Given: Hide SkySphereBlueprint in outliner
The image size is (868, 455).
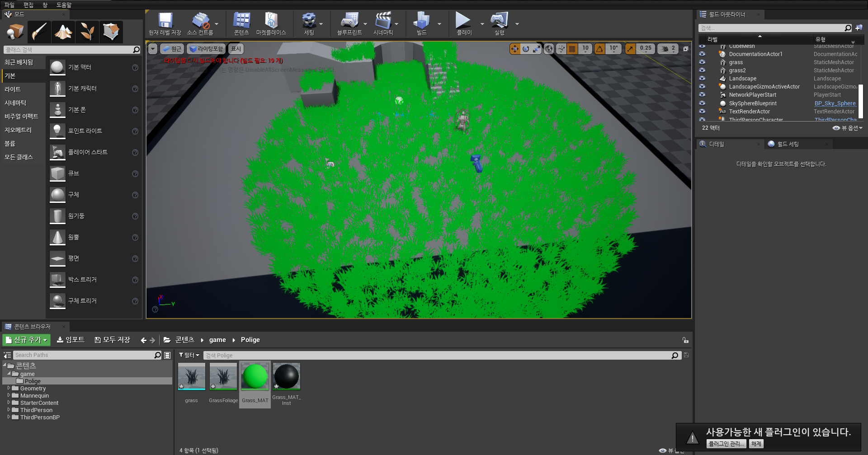Looking at the screenshot, I should coord(702,103).
